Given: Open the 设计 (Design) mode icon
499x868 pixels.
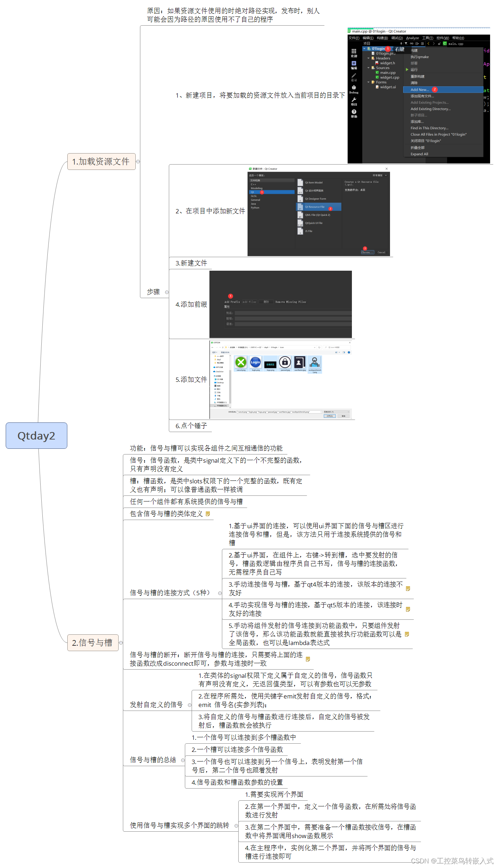Looking at the screenshot, I should (x=354, y=77).
